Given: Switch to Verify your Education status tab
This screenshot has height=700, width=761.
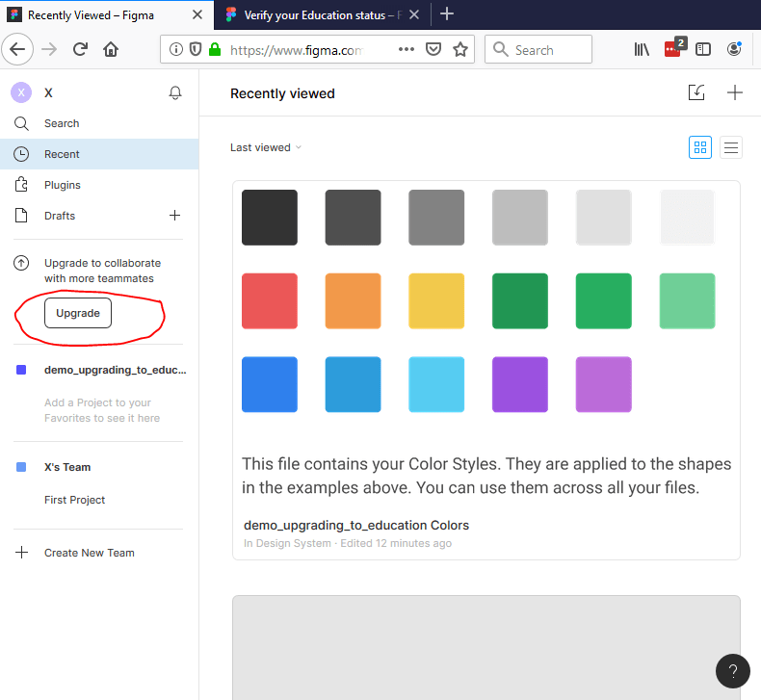Looking at the screenshot, I should [x=323, y=15].
